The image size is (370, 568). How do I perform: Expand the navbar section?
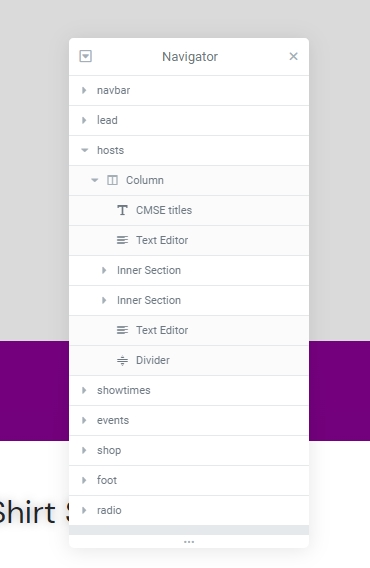click(x=84, y=90)
